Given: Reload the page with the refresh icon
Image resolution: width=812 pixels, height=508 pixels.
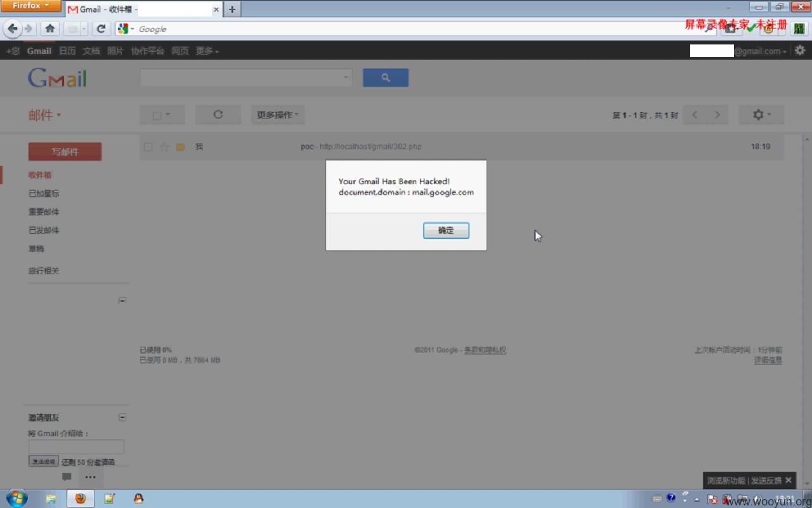Looking at the screenshot, I should point(101,29).
